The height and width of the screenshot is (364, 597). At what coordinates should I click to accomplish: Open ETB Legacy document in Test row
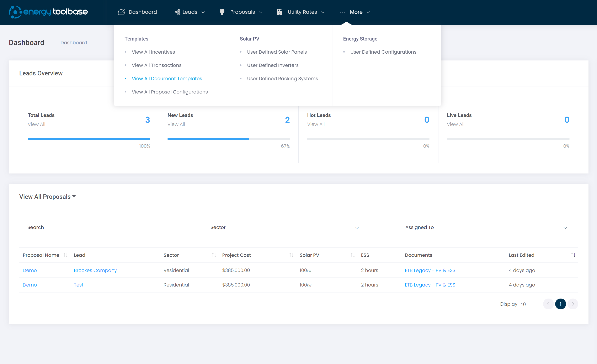pos(430,285)
